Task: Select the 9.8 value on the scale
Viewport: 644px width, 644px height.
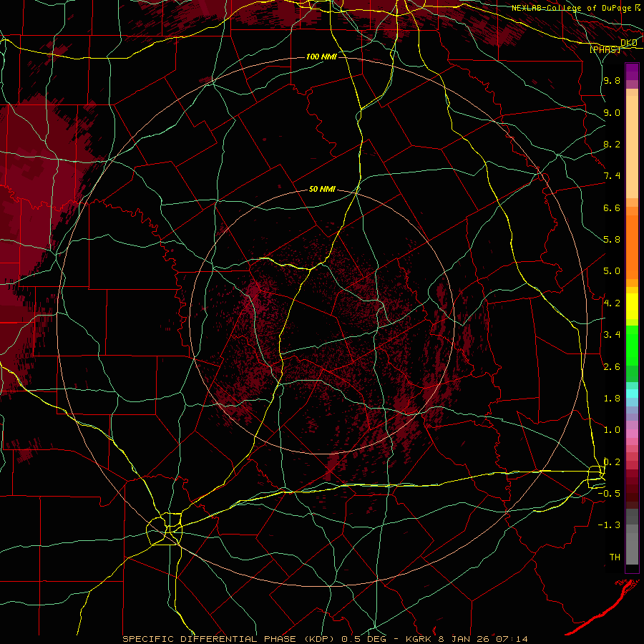Action: (612, 81)
